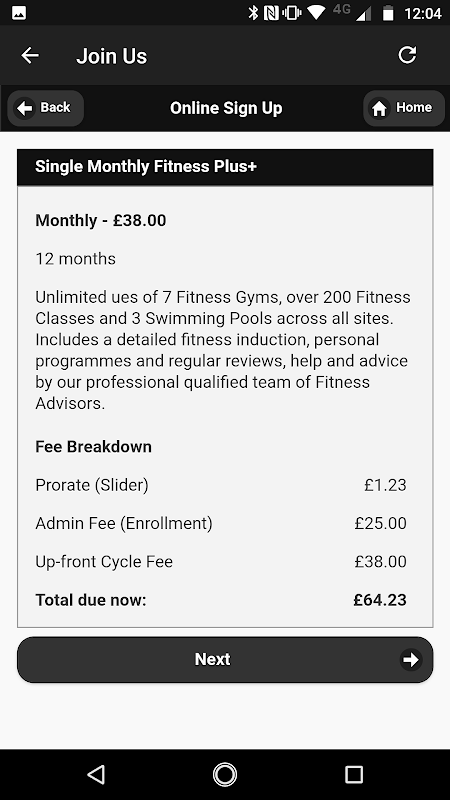Tap the Back button with left arrow
Image resolution: width=450 pixels, height=800 pixels.
click(45, 108)
